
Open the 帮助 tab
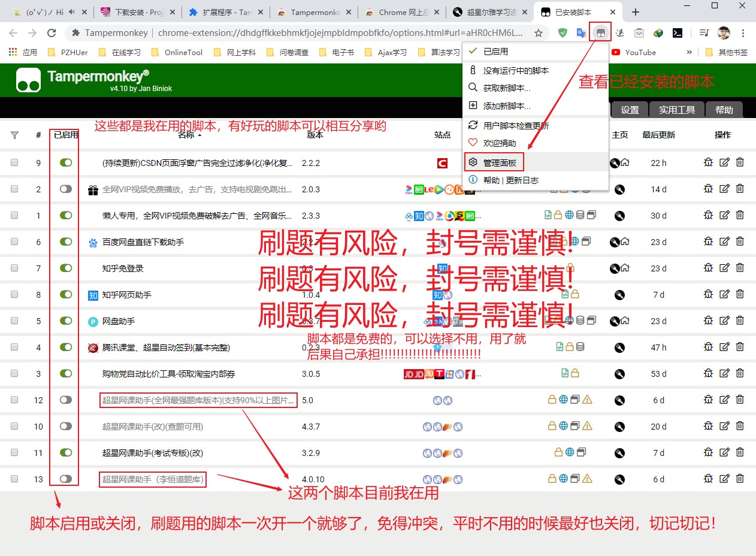point(724,110)
